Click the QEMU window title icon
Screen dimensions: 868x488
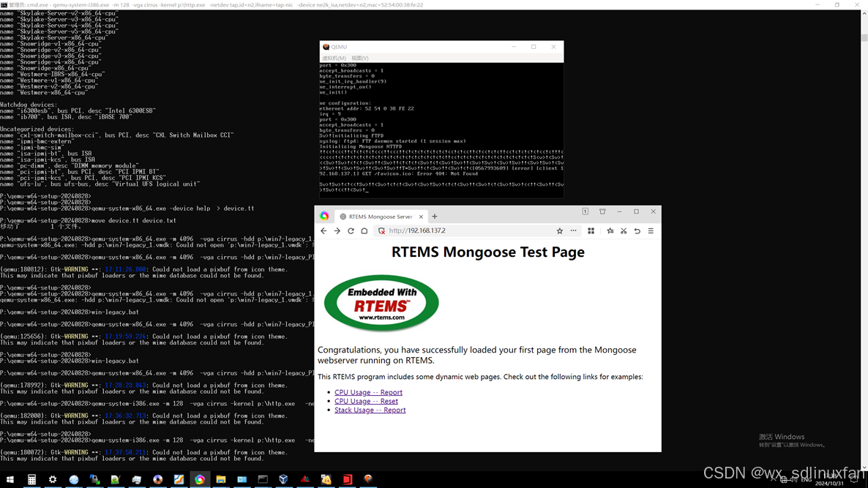pyautogui.click(x=326, y=47)
